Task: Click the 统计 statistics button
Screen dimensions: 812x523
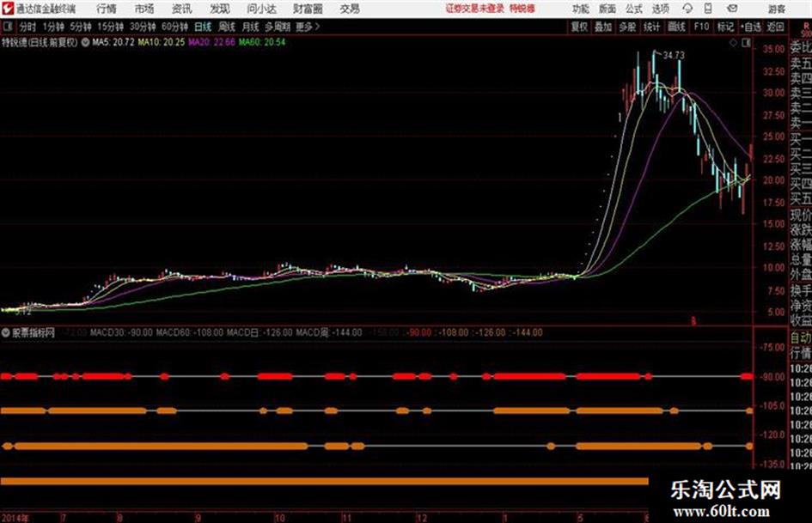Action: coord(651,27)
